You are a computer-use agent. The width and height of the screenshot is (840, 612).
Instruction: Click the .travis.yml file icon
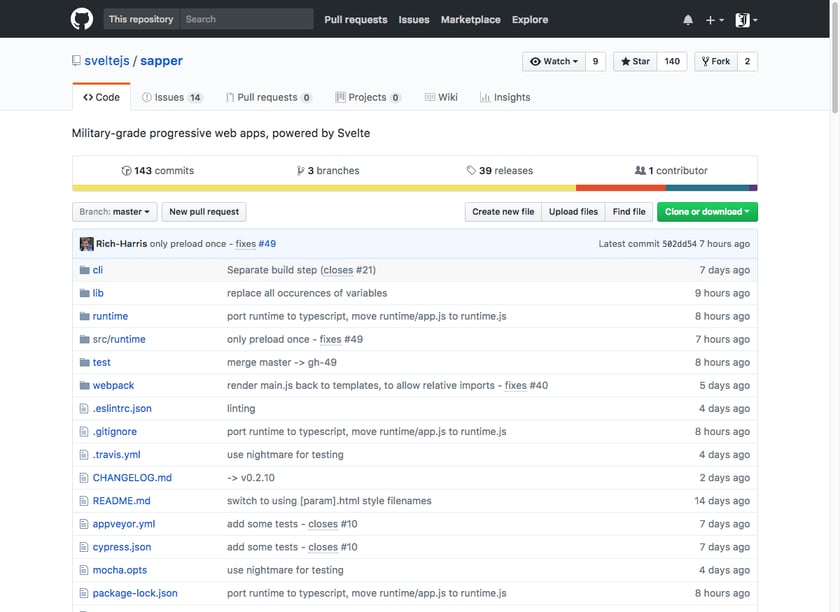[x=84, y=454]
